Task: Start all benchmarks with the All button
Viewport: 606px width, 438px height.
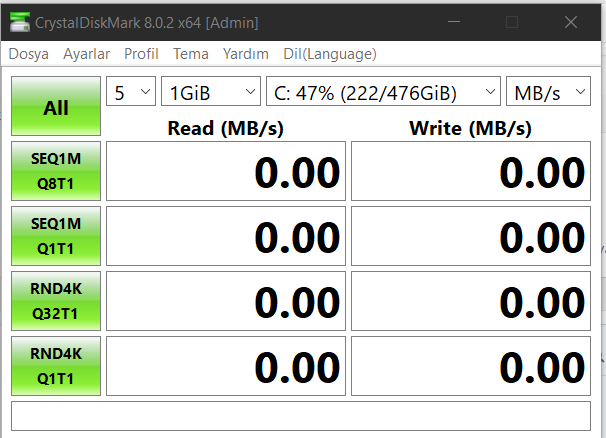Action: tap(56, 106)
